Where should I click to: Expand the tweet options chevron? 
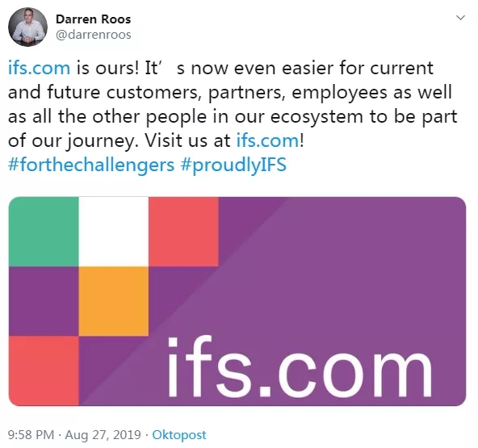coord(460,18)
